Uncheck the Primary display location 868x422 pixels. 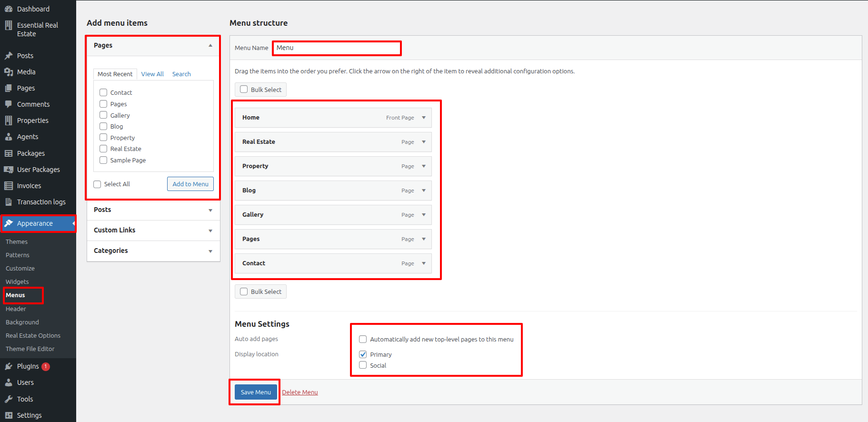(x=363, y=354)
